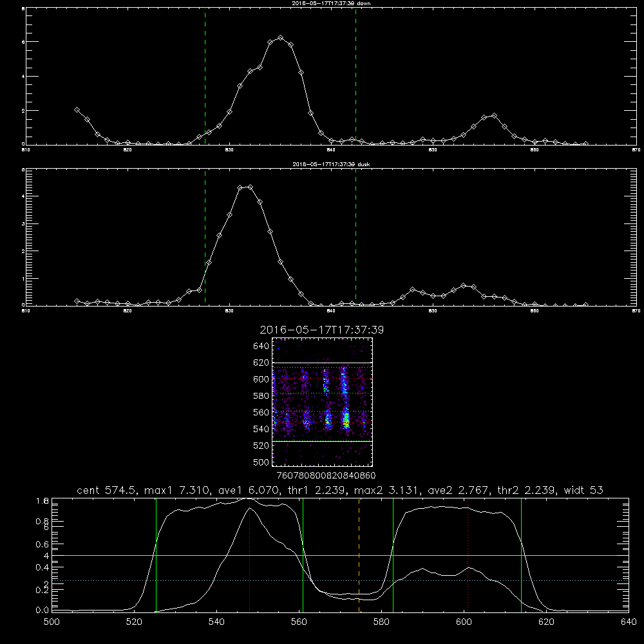Click the large timestamp title above the spectral image
The height and width of the screenshot is (644, 644).
coord(321,330)
